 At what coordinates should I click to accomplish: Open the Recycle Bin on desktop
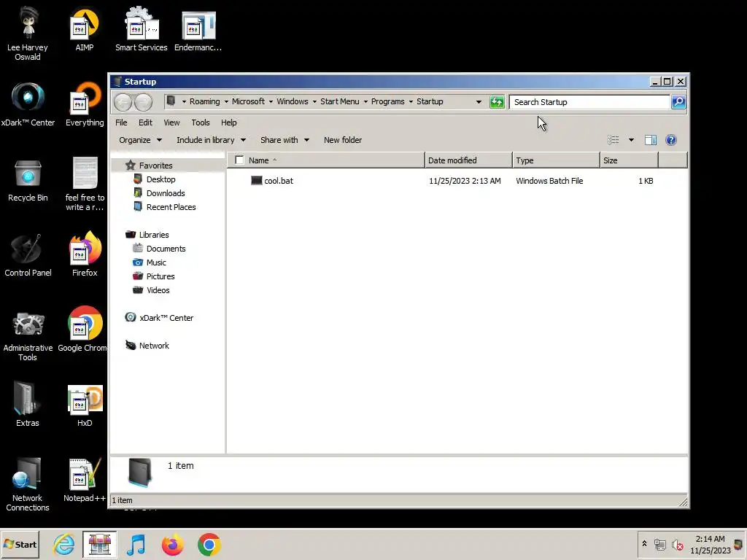tap(28, 180)
